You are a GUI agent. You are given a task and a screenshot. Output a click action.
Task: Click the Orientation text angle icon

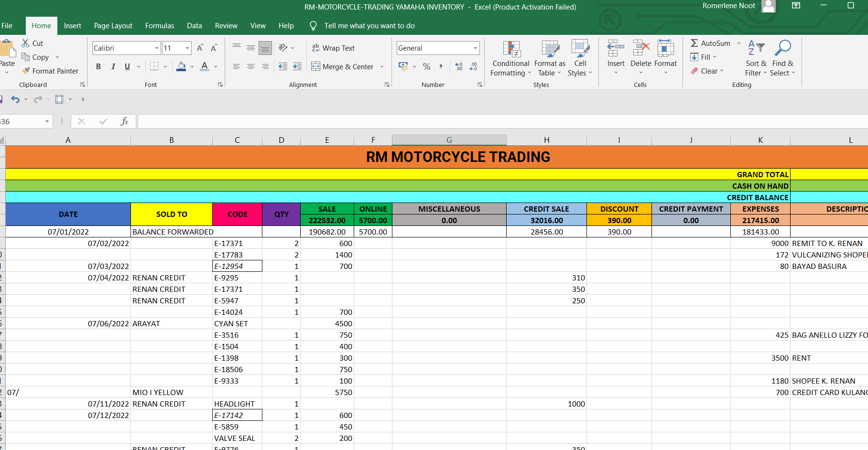tap(283, 48)
